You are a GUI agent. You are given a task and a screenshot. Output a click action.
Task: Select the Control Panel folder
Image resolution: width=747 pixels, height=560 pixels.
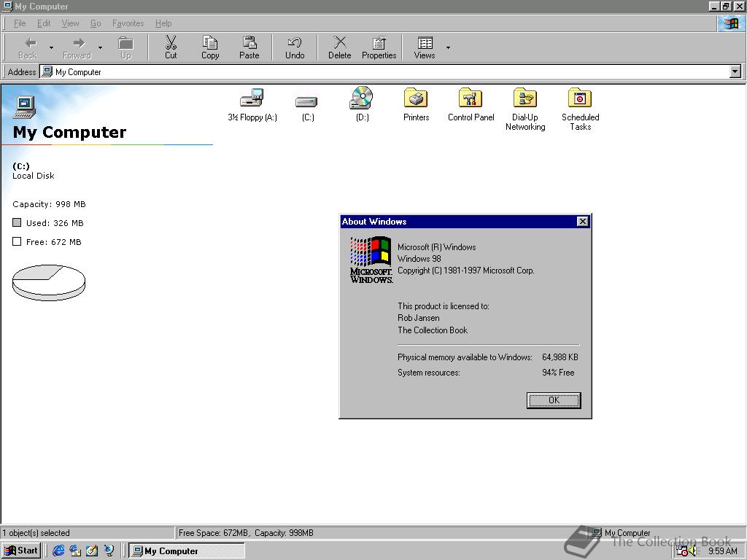(471, 104)
